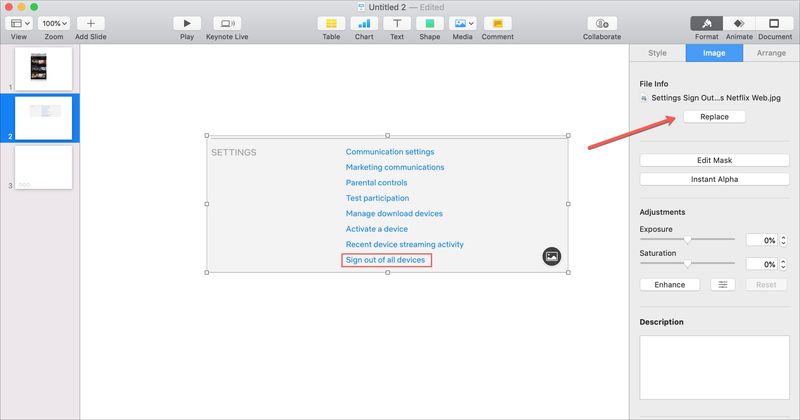Increment the Exposure stepper arrows
800x420 pixels.
(x=784, y=237)
